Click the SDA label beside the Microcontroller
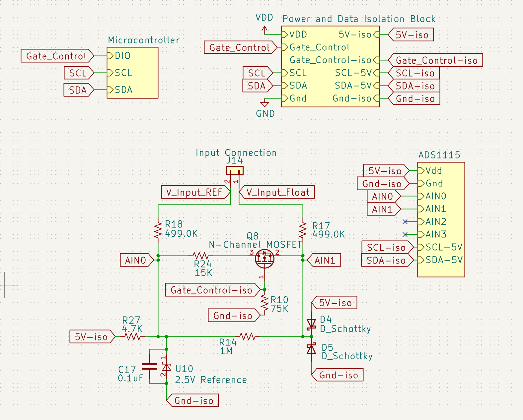 [79, 90]
